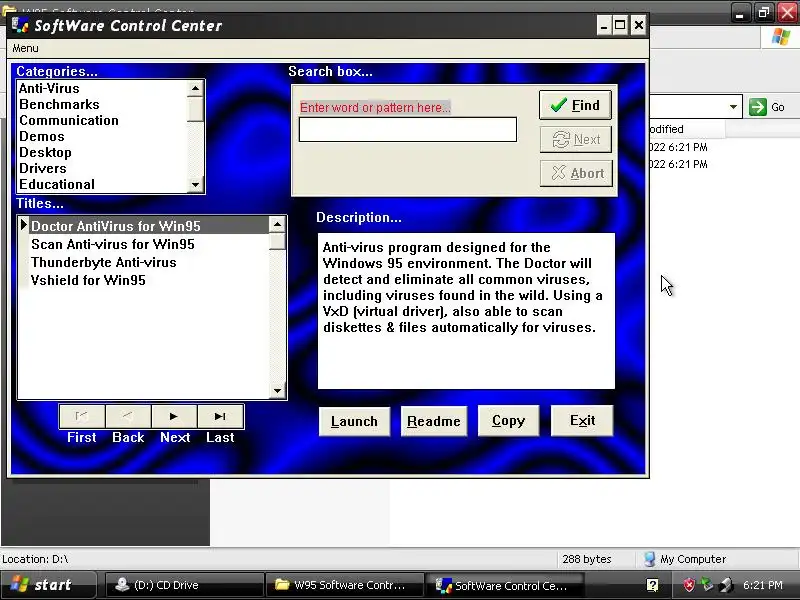Screen dimensions: 800x600
Task: Switch to (D:) CD Drive taskbar item
Action: [184, 585]
